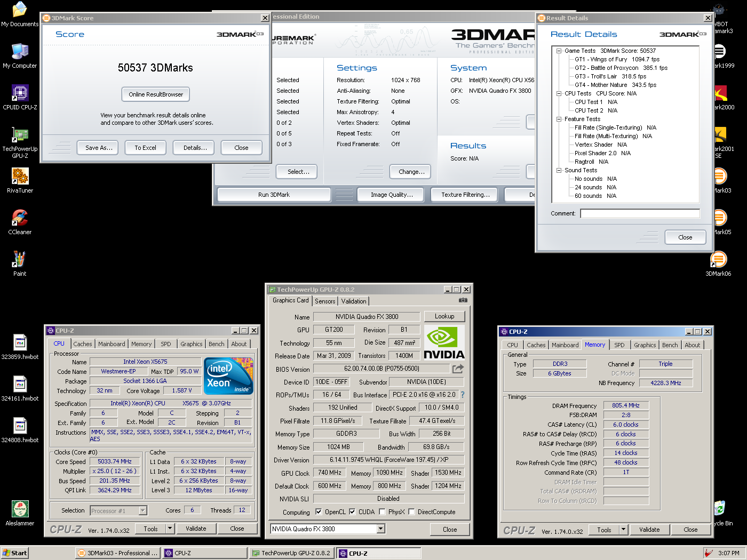Open the RivaTuner desktop icon

click(20, 181)
